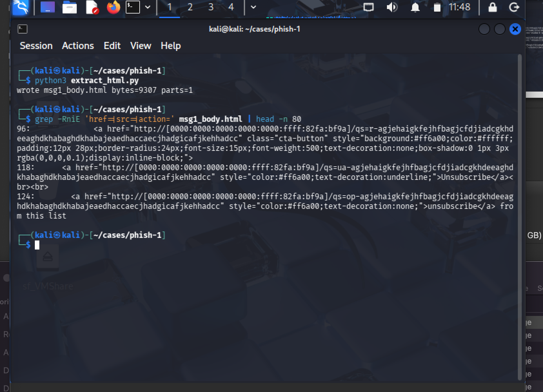The height and width of the screenshot is (392, 543).
Task: Expand the panel window list dropdown
Action: 253,7
